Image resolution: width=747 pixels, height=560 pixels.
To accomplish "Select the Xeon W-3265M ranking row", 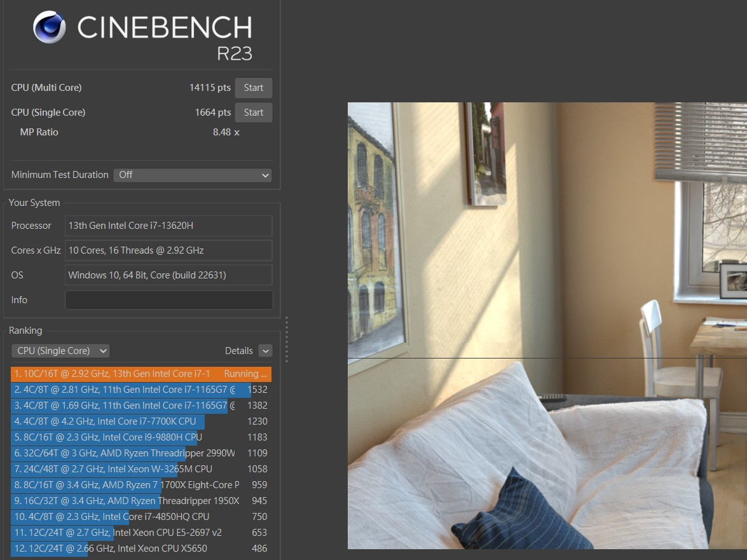I will tap(141, 469).
